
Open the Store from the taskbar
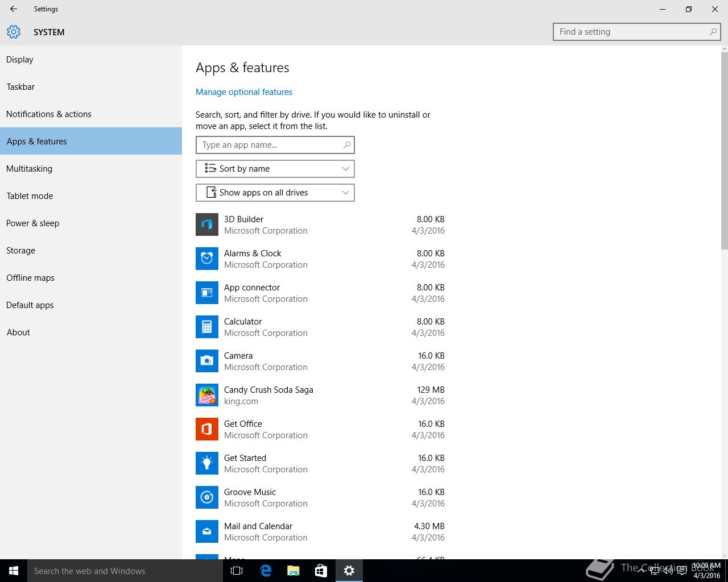321,571
